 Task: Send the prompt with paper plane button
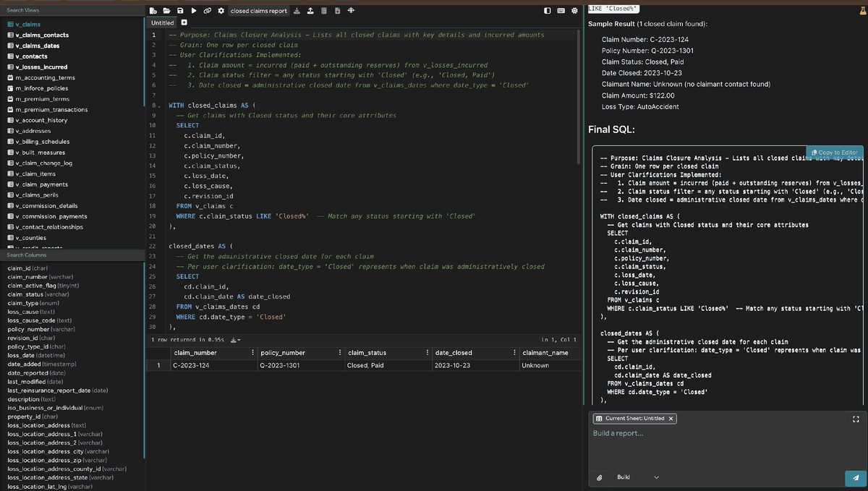point(856,478)
